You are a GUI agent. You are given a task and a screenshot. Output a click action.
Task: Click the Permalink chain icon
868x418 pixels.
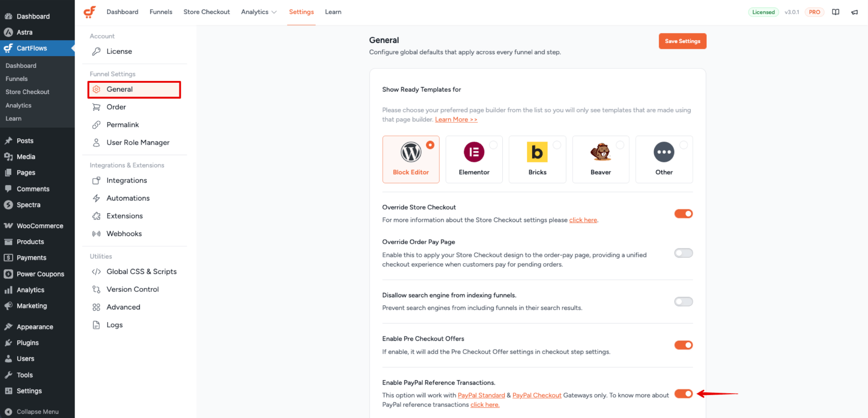[x=96, y=125]
